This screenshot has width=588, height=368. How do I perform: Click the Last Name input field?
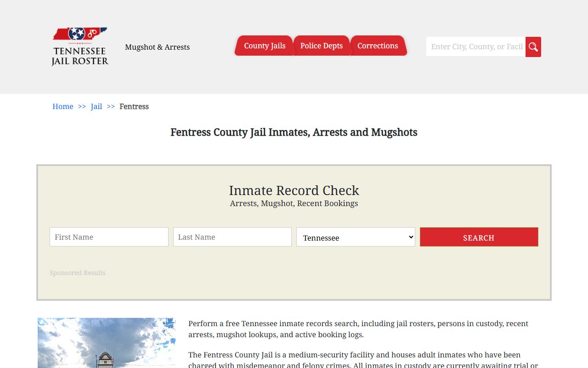[232, 237]
